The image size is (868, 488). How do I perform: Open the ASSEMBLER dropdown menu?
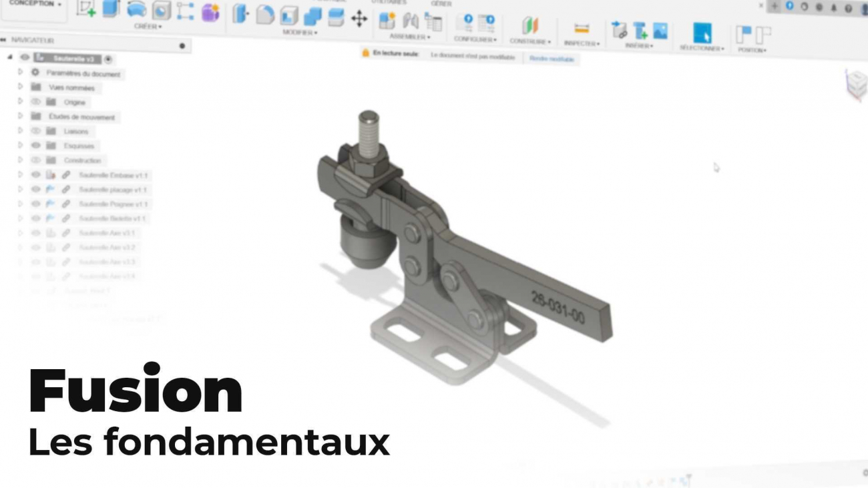pos(410,37)
